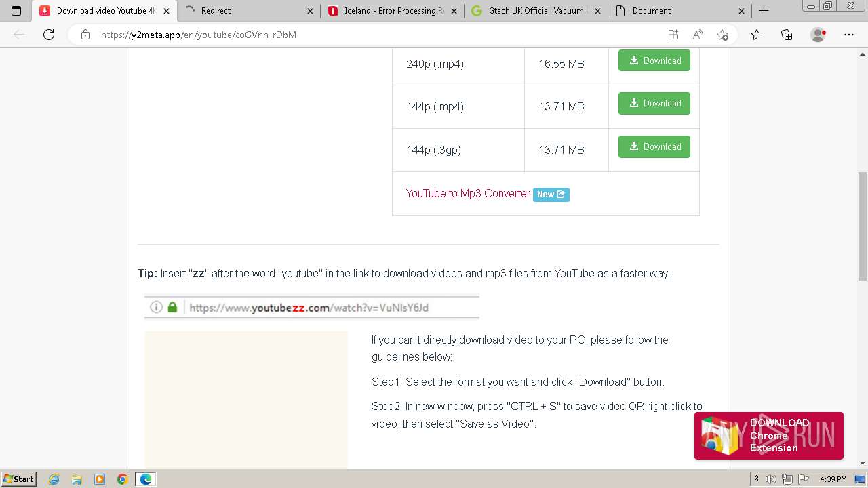Download the 144p (.3gp) video
Viewport: 868px width, 488px height.
(x=654, y=146)
